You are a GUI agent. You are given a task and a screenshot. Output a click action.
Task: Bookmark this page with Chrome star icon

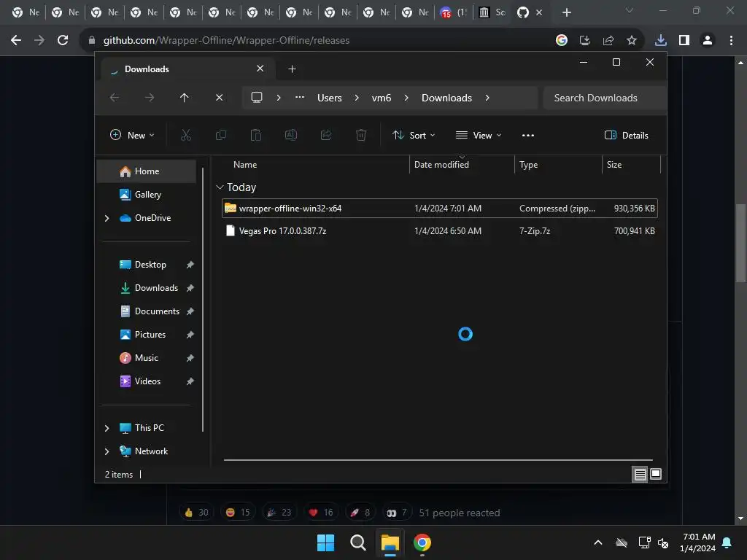(x=631, y=40)
